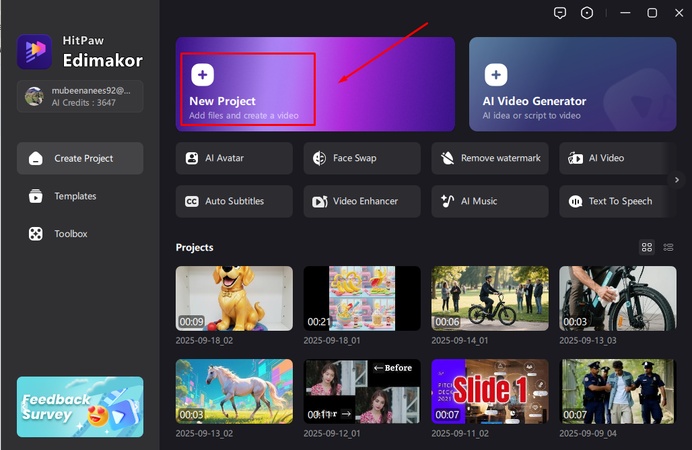Open the hexagon settings icon in title bar

587,13
